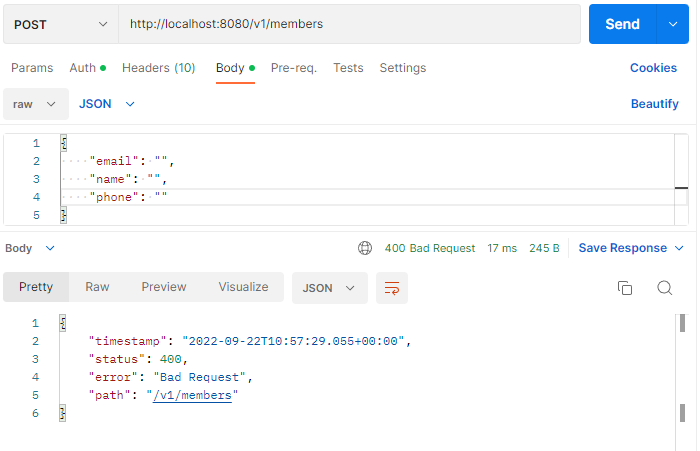
Task: Open the Pre-req. tab
Action: (294, 68)
